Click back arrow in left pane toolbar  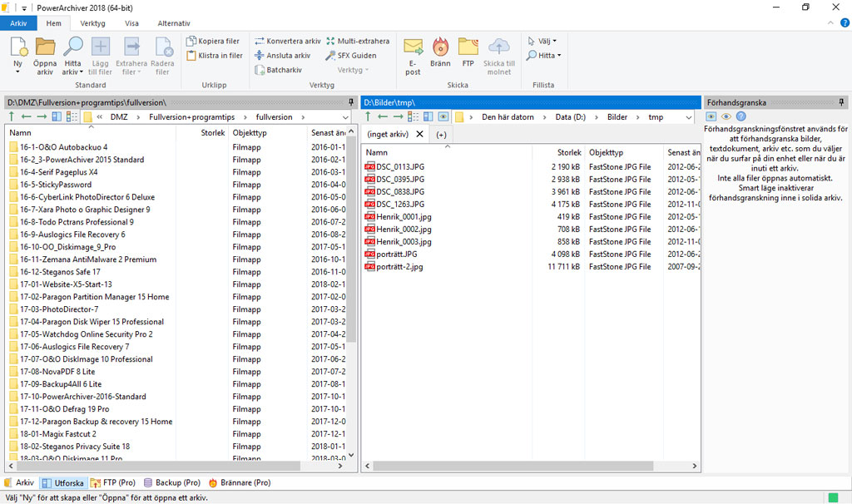[x=26, y=116]
